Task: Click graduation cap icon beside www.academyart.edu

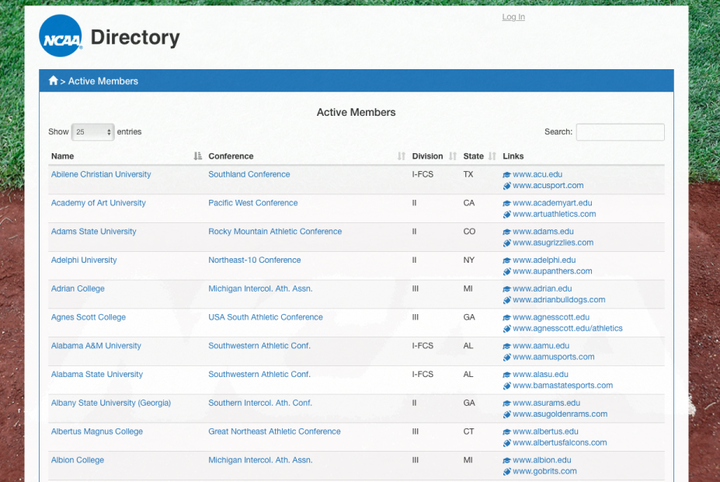Action: tap(506, 203)
